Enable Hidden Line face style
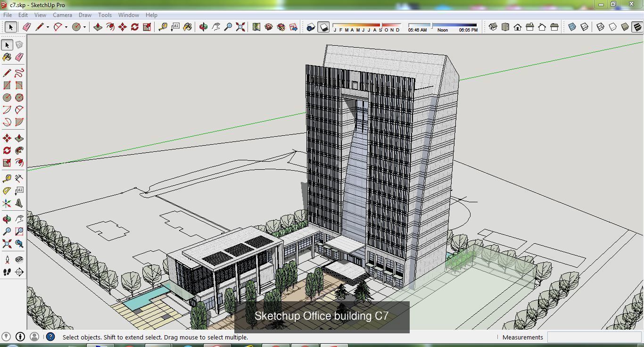Screen dimensions: 644x347 (x=612, y=27)
